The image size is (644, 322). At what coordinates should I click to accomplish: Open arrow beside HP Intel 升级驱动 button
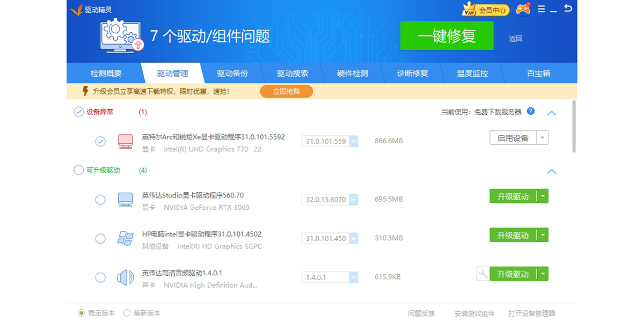coord(543,235)
